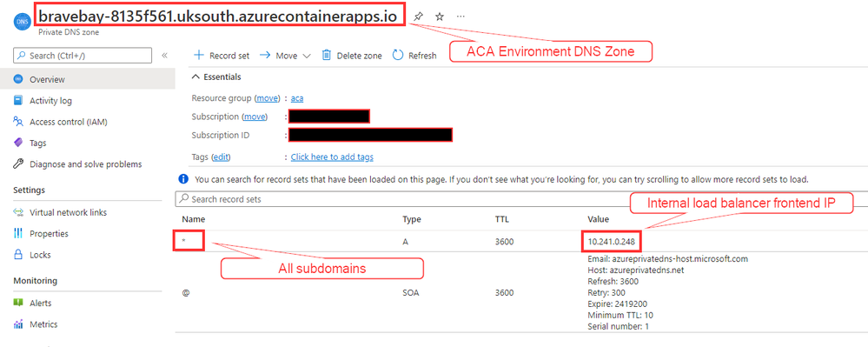Click the Properties bars icon

pos(18,233)
